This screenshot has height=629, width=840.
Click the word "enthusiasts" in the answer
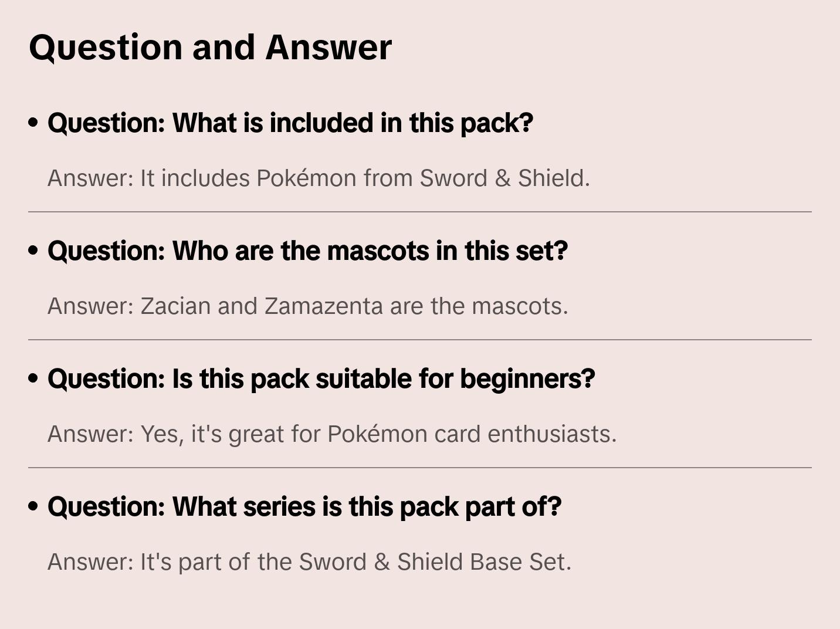[552, 434]
